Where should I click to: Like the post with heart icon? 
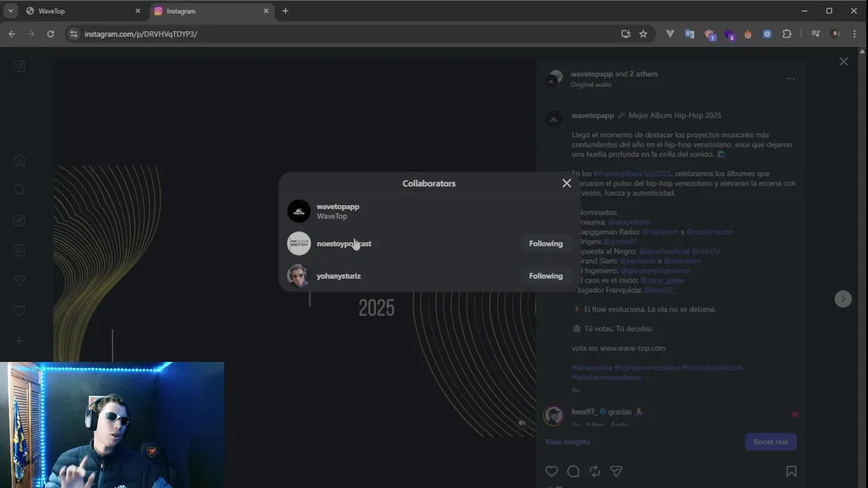pyautogui.click(x=552, y=471)
